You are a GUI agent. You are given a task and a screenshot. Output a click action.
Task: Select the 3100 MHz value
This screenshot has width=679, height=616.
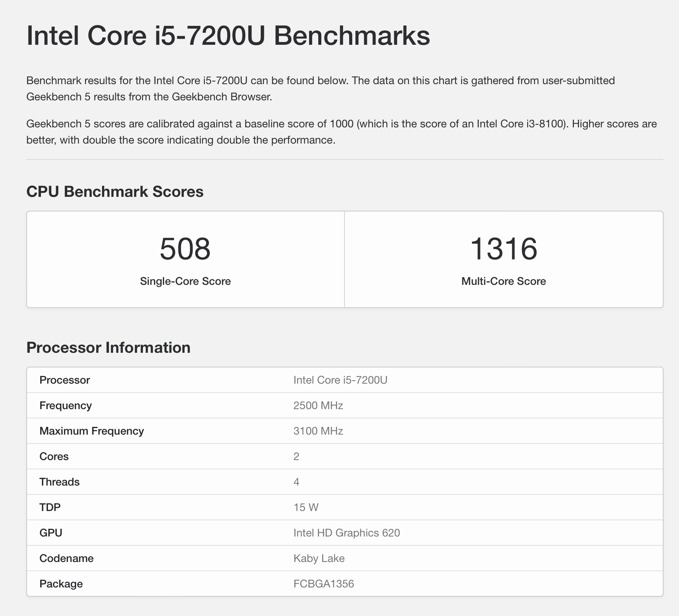pyautogui.click(x=318, y=431)
